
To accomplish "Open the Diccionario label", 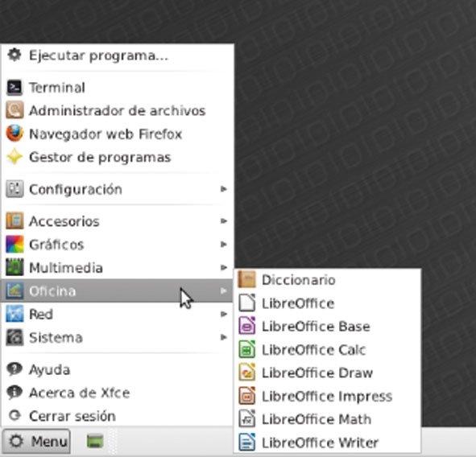I will (x=299, y=280).
